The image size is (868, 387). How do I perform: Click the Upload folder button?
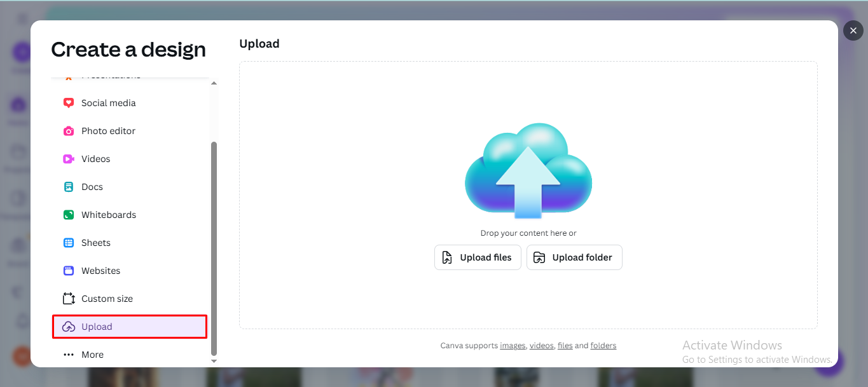tap(574, 257)
